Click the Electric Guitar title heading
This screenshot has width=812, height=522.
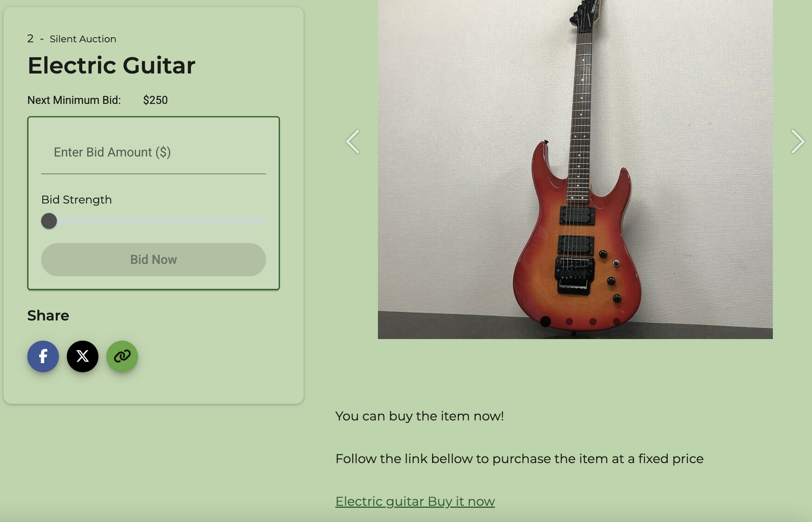tap(111, 65)
